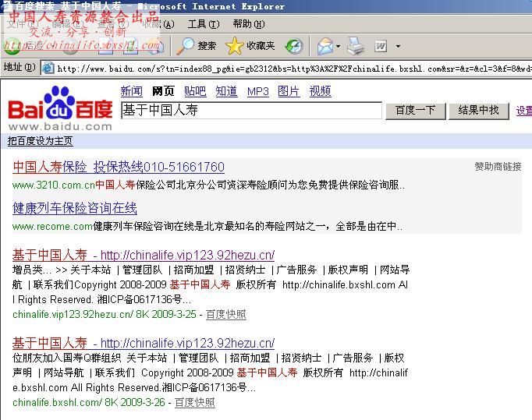
Task: Open the 健康列车保险咨询在线 link
Action: coord(75,208)
